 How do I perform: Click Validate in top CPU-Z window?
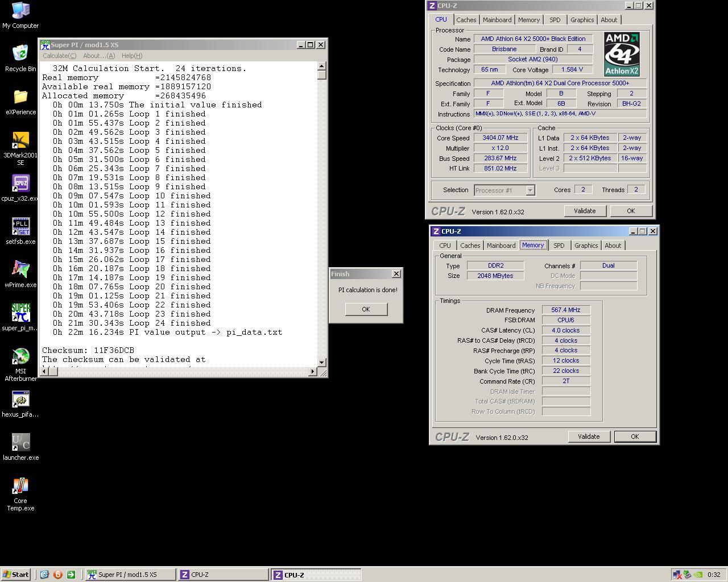coord(585,211)
